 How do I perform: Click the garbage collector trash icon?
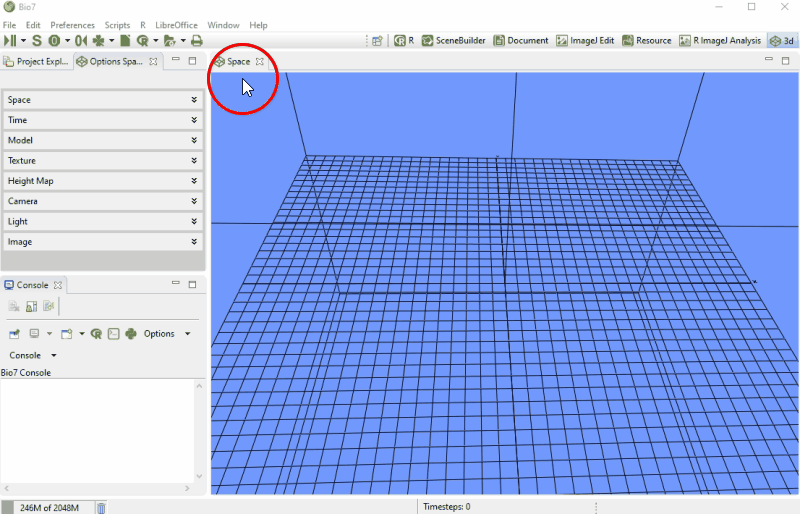pyautogui.click(x=101, y=508)
